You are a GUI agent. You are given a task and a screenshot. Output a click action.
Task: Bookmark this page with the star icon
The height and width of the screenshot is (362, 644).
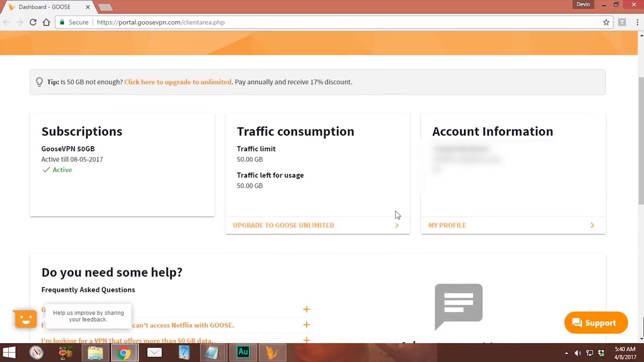coord(606,22)
